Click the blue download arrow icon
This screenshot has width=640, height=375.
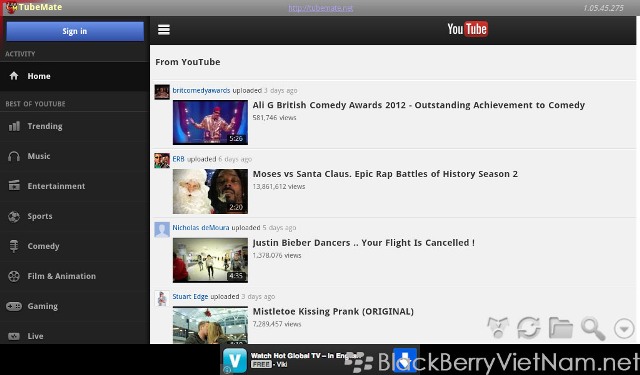(x=404, y=360)
